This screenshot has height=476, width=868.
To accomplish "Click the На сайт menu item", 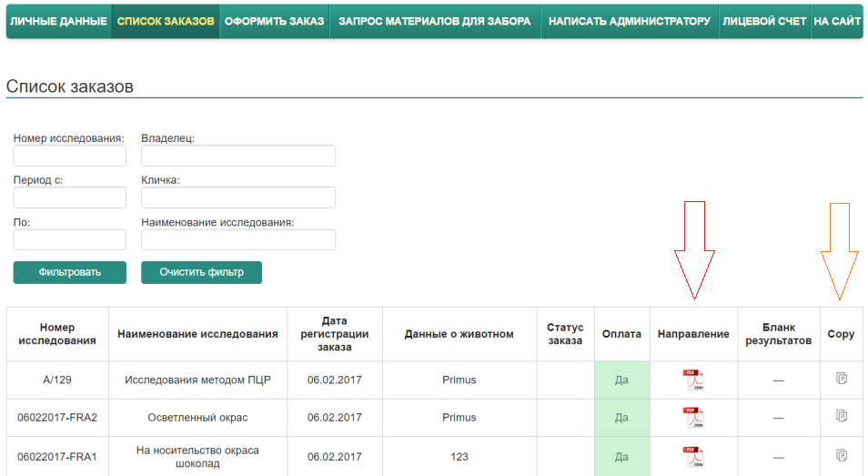I will pyautogui.click(x=837, y=21).
